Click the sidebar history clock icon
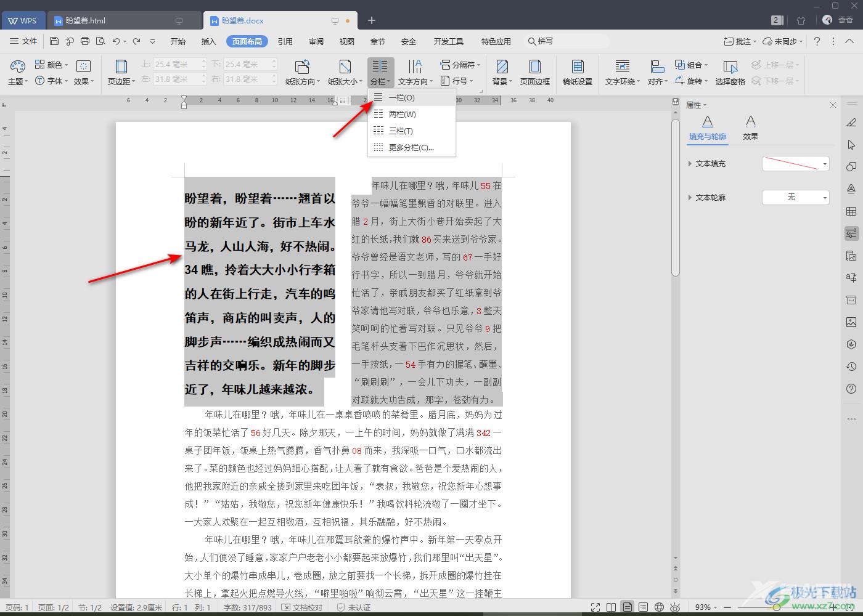The height and width of the screenshot is (616, 863). pyautogui.click(x=851, y=367)
